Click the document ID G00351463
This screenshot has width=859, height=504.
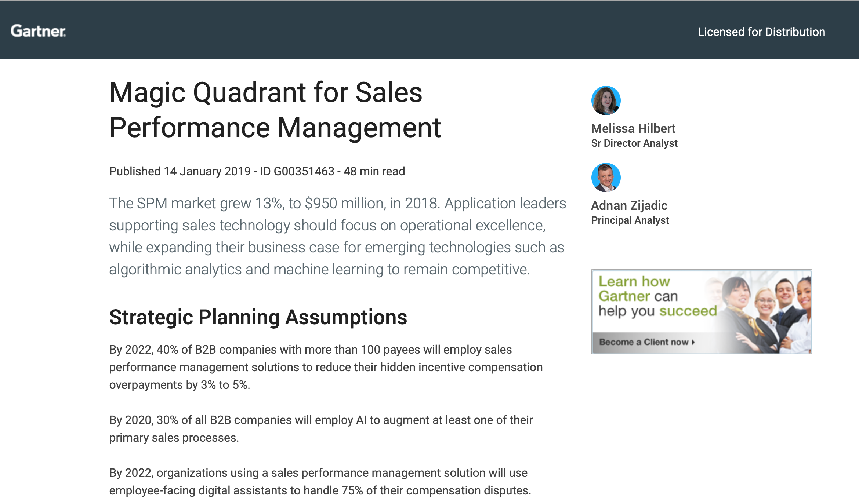pyautogui.click(x=297, y=171)
